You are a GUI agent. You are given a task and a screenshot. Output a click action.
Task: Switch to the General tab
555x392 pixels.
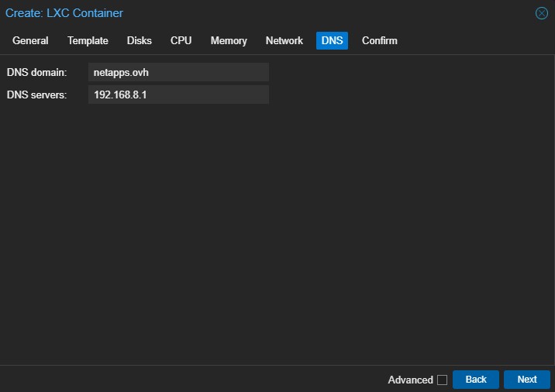[30, 41]
